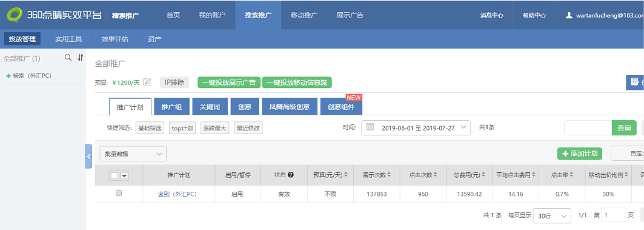
Task: Open 消息中心
Action: 491,15
